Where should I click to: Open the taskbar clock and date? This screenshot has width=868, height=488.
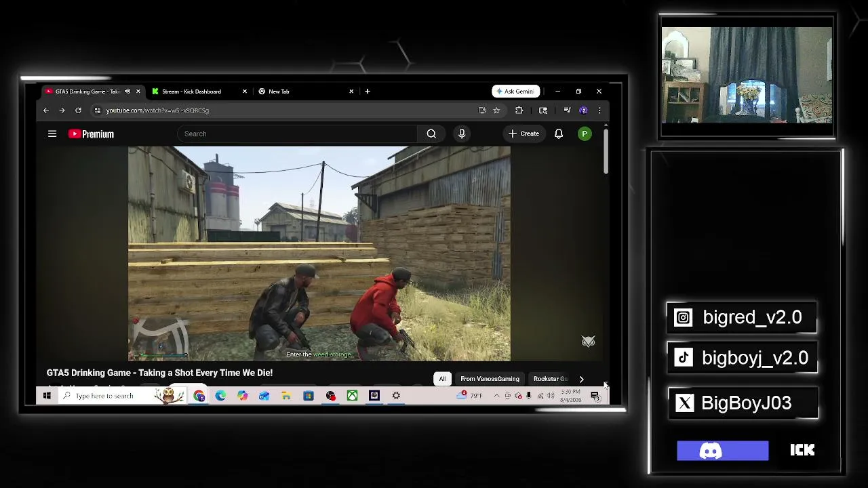pyautogui.click(x=571, y=396)
